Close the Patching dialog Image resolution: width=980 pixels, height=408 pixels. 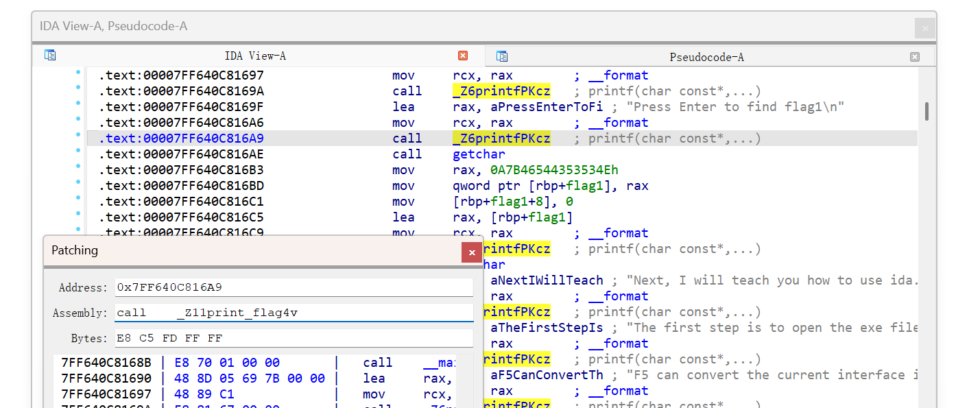point(471,253)
